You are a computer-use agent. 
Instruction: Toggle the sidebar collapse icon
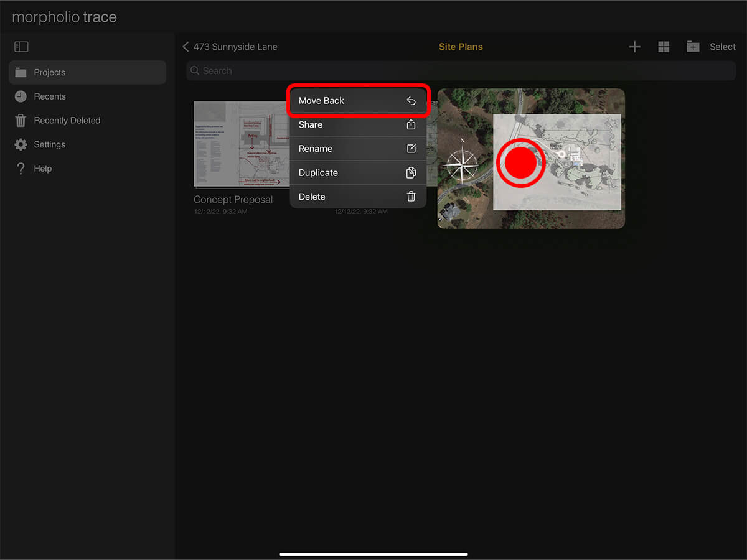coord(21,47)
